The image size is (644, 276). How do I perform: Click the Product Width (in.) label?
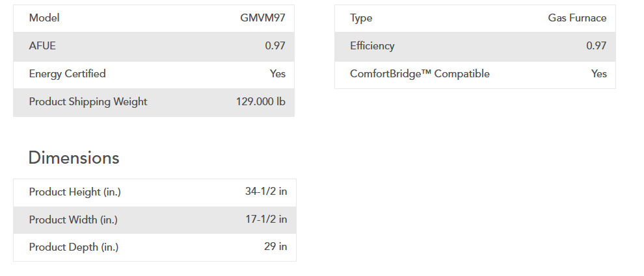coord(74,220)
